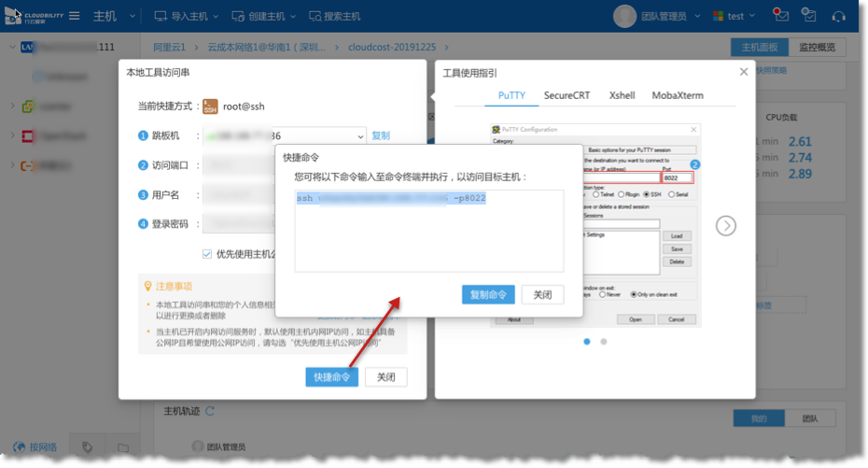Close the 工具使用指引 panel with X
The image size is (868, 468).
744,72
